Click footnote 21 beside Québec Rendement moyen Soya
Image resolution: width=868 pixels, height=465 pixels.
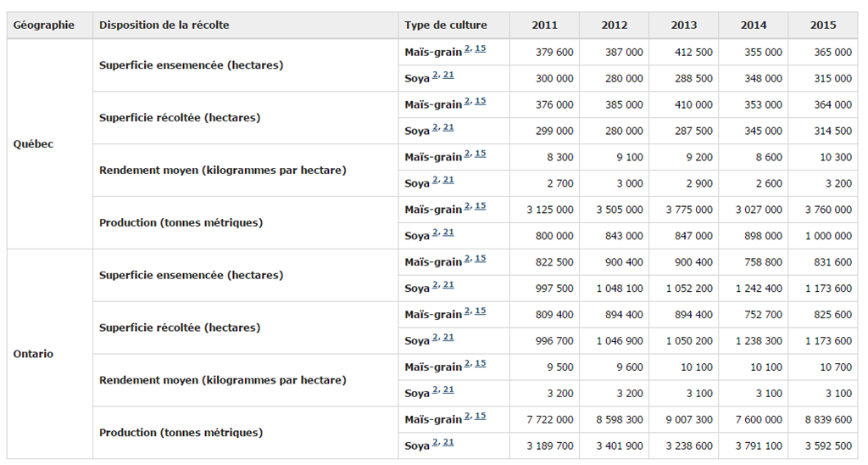(448, 181)
